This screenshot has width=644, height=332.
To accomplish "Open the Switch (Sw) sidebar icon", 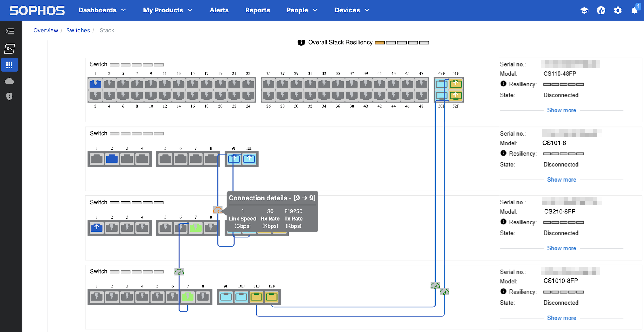I will (x=10, y=49).
